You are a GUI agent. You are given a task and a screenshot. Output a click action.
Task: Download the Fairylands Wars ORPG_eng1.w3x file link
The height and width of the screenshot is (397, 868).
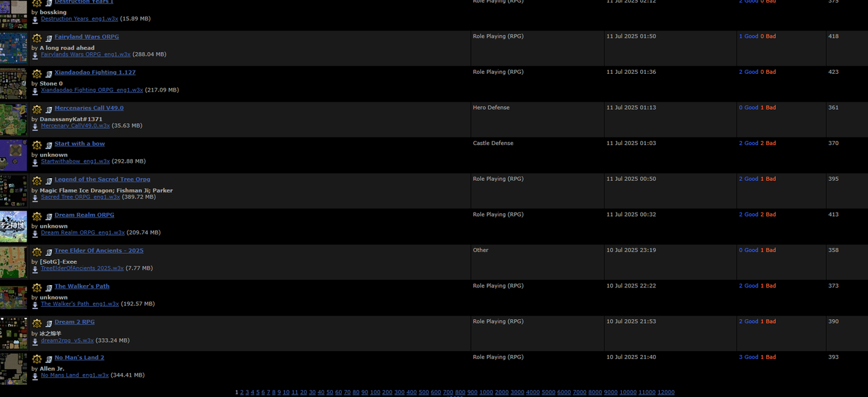(x=85, y=54)
